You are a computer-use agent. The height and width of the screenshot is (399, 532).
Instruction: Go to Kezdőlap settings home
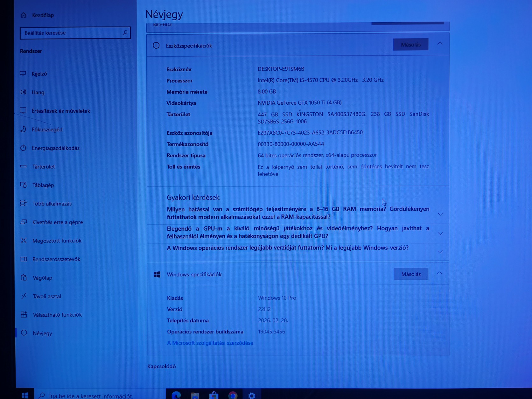pos(43,15)
